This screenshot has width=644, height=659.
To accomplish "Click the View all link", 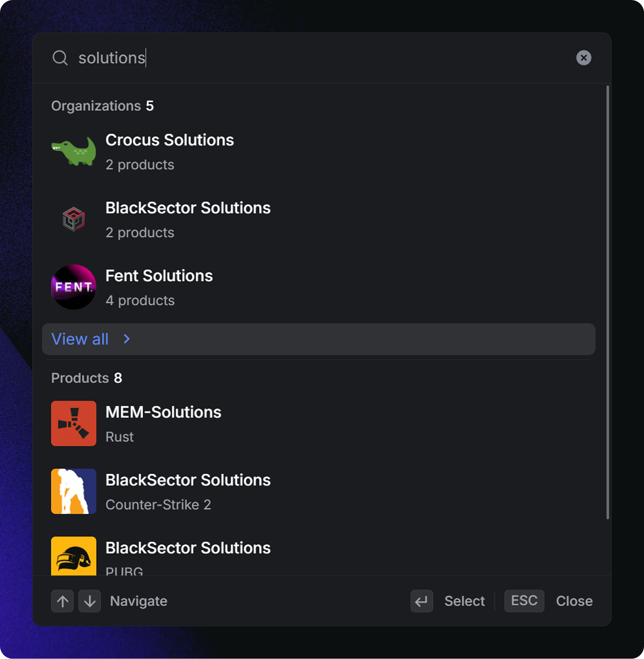I will tap(319, 339).
